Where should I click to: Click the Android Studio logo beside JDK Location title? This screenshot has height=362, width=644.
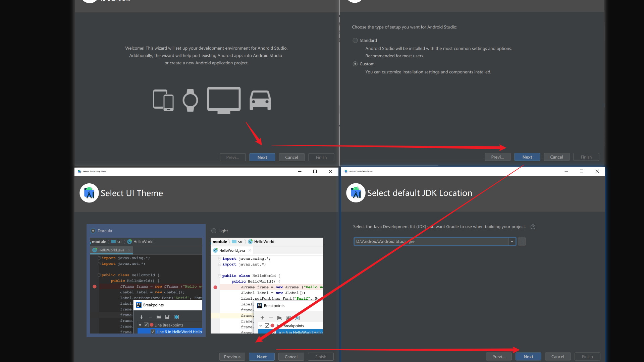click(x=356, y=193)
